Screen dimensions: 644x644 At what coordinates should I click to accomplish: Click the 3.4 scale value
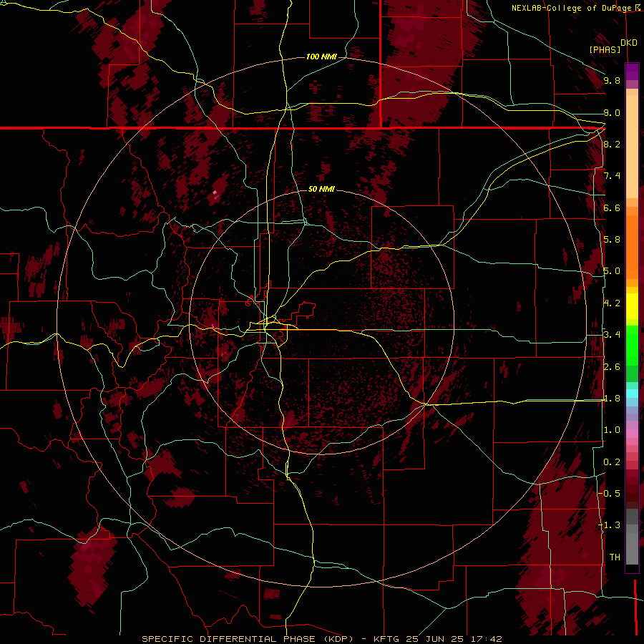(x=612, y=335)
